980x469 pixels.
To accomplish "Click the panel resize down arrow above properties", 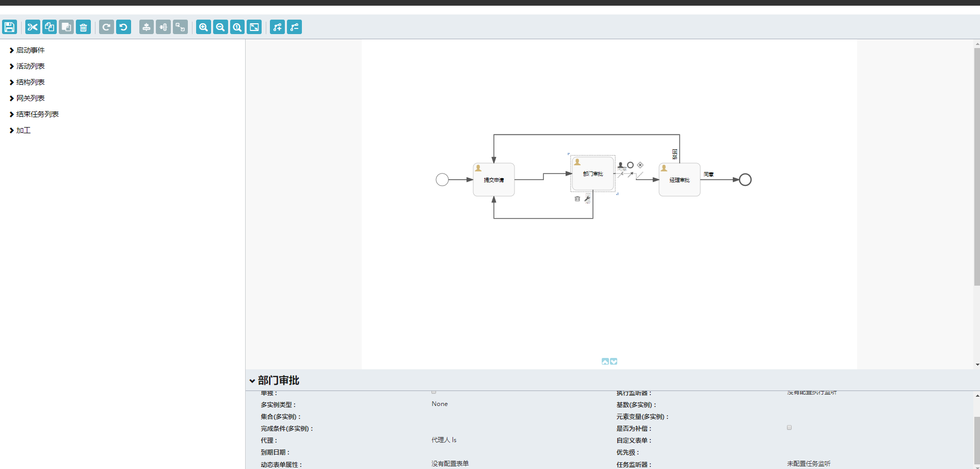I will click(614, 362).
